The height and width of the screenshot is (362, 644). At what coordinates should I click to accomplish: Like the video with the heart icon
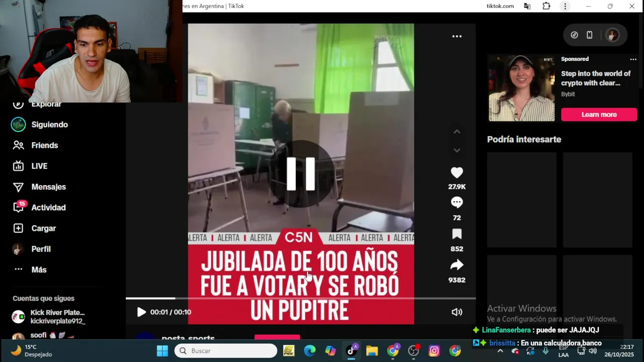click(457, 173)
